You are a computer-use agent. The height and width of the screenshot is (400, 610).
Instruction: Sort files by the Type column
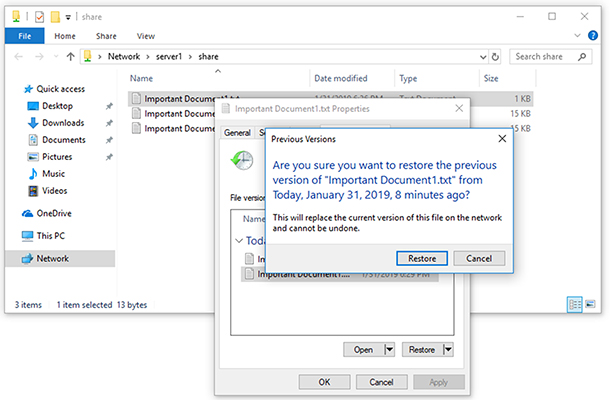[408, 78]
